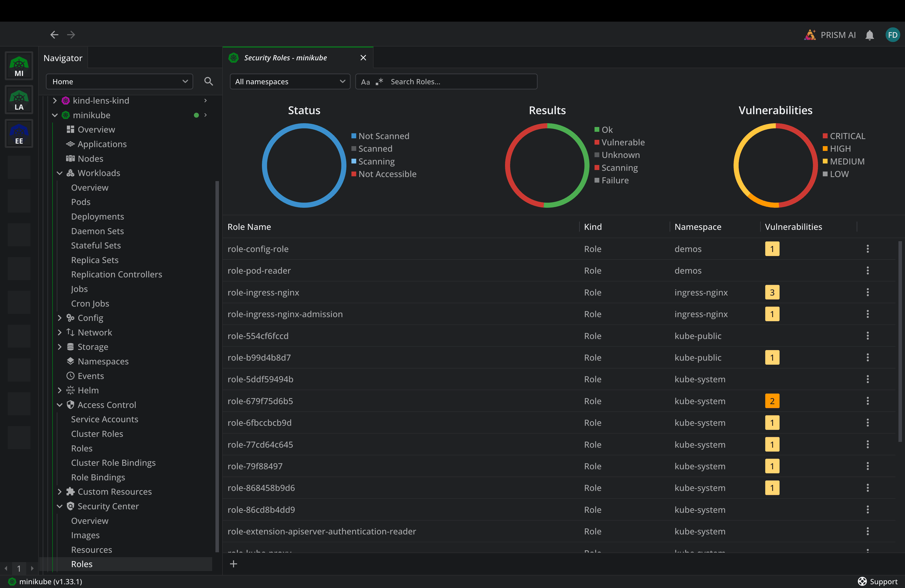Click the navigator search magnifier icon
The width and height of the screenshot is (905, 588).
click(x=208, y=81)
